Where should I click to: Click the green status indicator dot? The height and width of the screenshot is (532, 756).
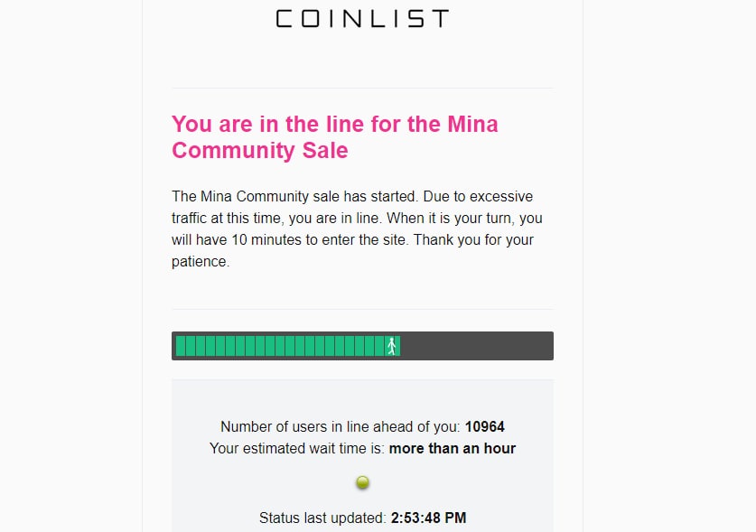click(362, 482)
